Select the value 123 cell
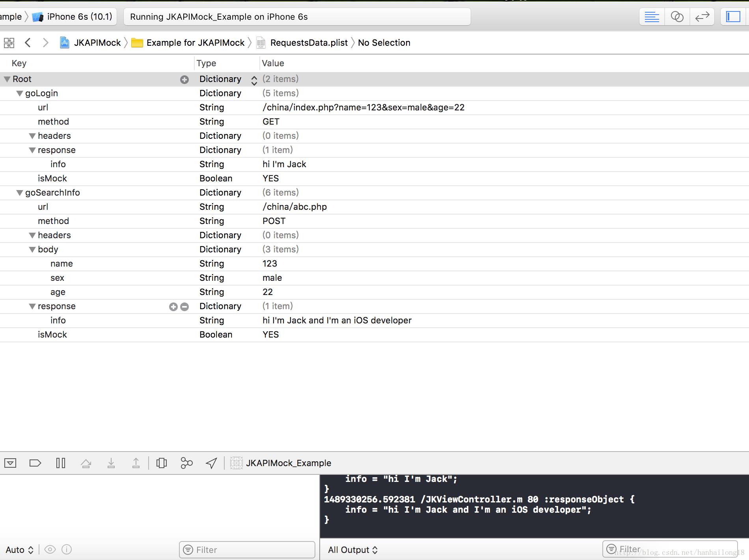This screenshot has width=749, height=560. [270, 263]
